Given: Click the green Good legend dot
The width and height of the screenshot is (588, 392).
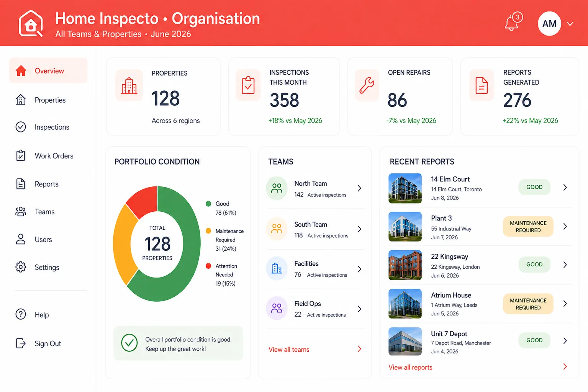Looking at the screenshot, I should [208, 204].
